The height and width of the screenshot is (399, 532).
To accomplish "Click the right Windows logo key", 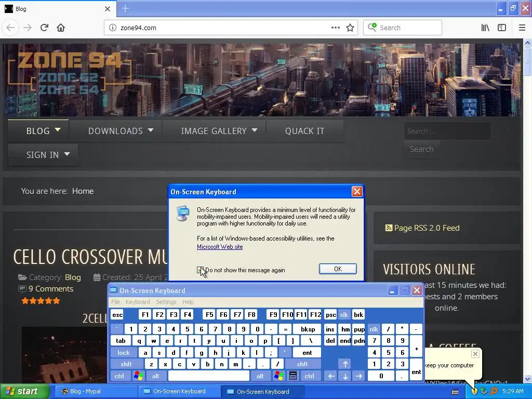I will [279, 376].
